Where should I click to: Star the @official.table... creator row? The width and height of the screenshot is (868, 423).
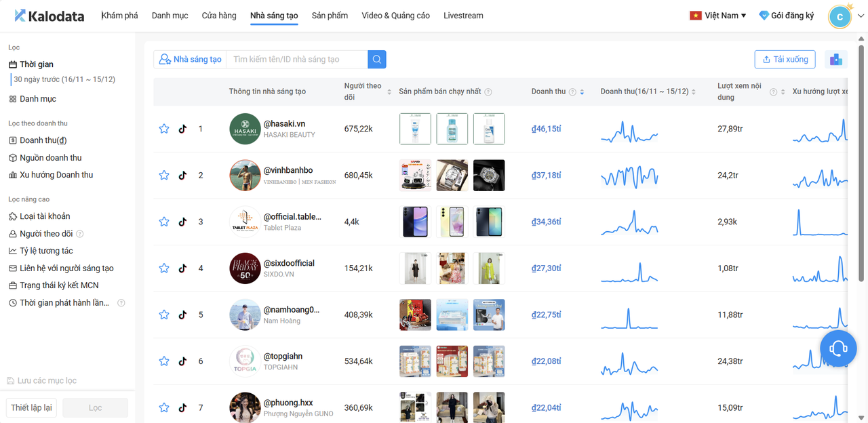(x=164, y=222)
